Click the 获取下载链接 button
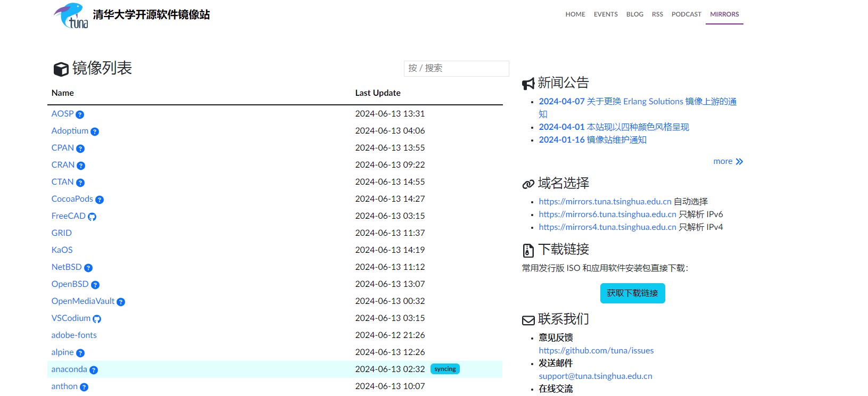Viewport: 868px width, 396px height. click(x=632, y=293)
